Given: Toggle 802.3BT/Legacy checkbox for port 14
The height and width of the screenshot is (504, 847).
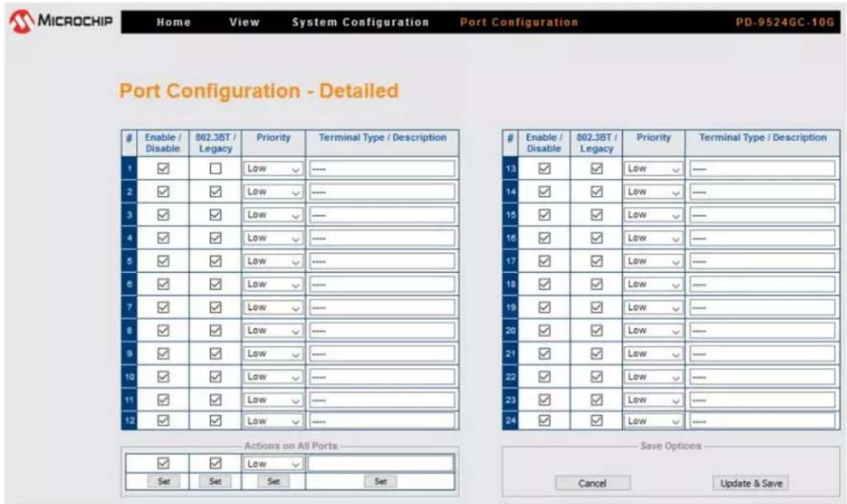Looking at the screenshot, I should (x=596, y=192).
